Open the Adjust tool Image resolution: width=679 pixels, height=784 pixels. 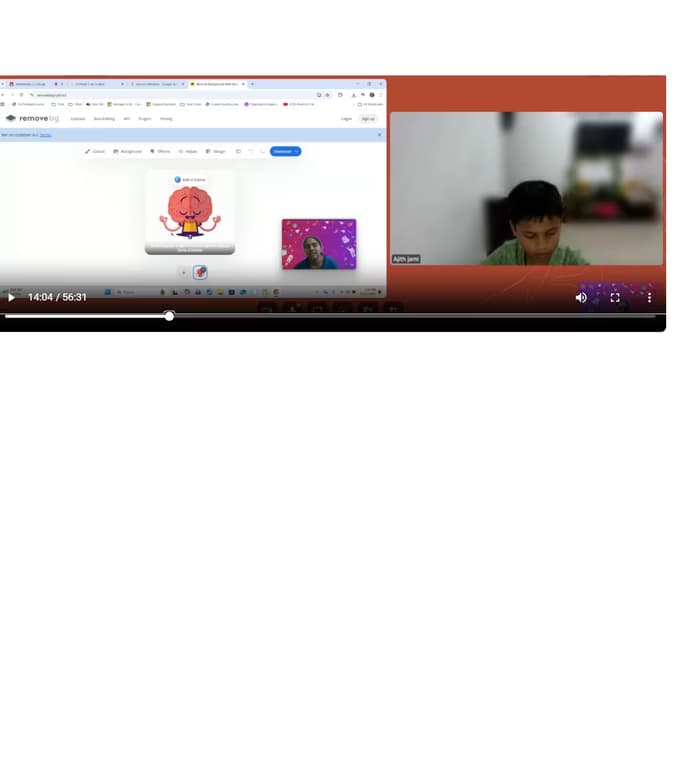pyautogui.click(x=188, y=151)
